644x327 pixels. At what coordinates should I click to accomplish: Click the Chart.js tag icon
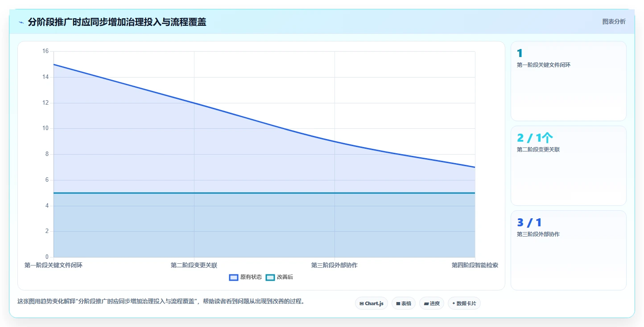(x=361, y=303)
